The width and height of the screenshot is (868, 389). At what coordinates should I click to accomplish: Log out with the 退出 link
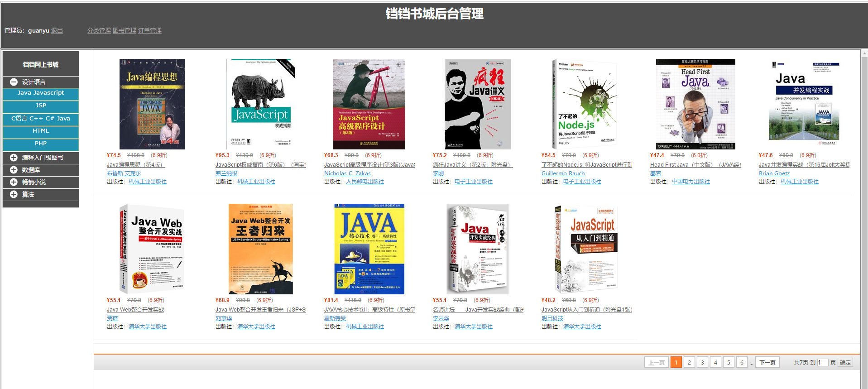point(57,30)
